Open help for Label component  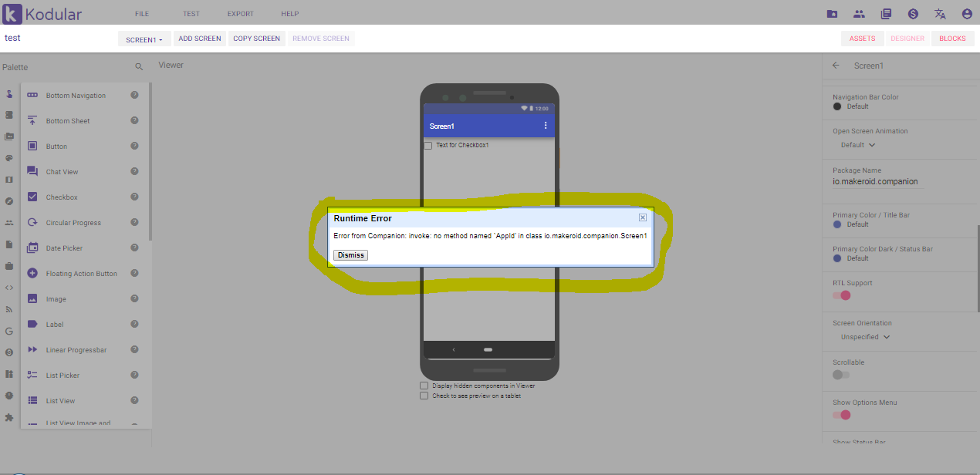(134, 324)
